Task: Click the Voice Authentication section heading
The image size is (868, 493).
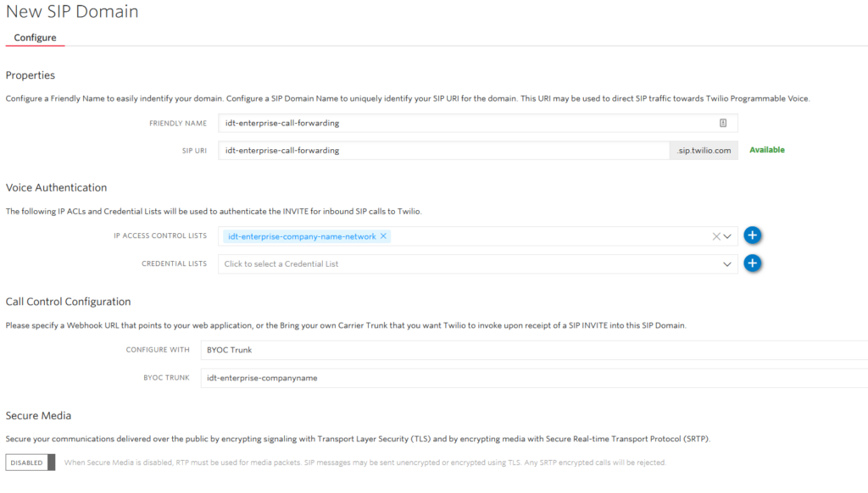Action: (56, 187)
